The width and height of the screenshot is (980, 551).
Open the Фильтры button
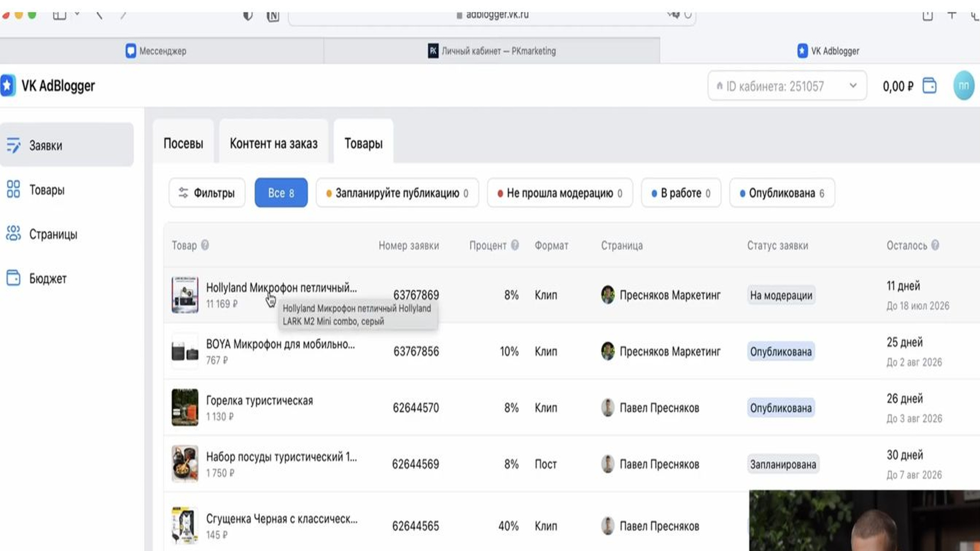207,193
